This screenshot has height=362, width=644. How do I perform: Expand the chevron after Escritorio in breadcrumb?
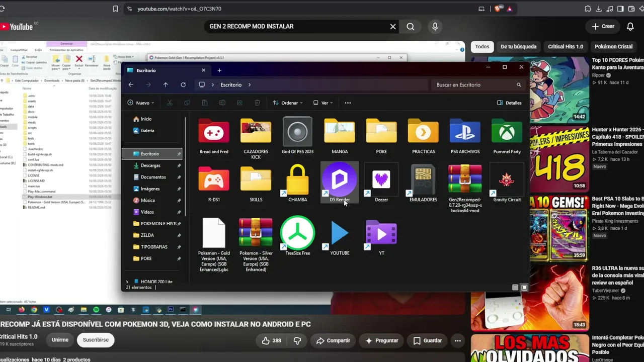click(250, 85)
